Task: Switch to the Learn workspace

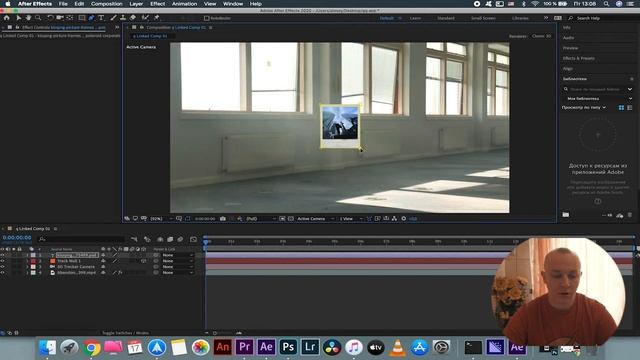Action: coord(415,18)
